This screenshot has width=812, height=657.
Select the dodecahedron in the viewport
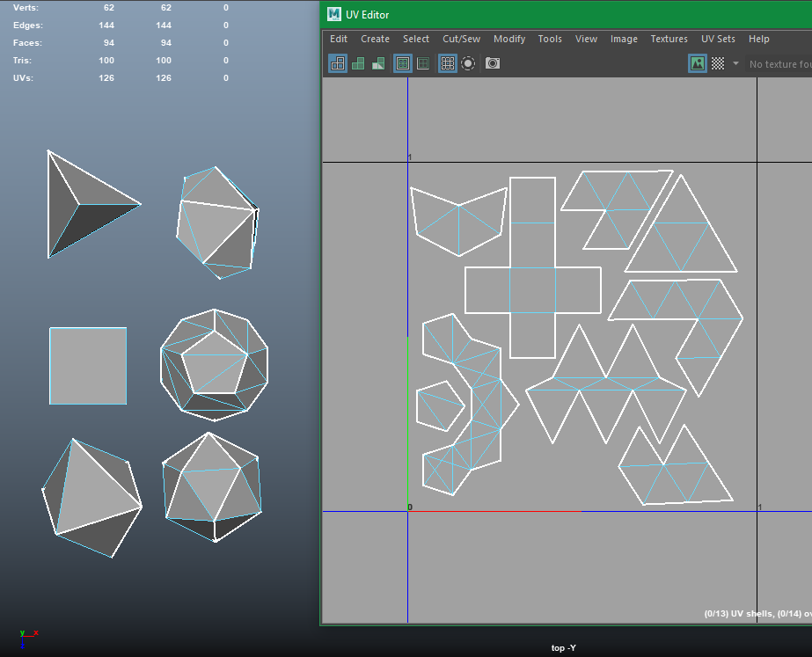click(215, 365)
